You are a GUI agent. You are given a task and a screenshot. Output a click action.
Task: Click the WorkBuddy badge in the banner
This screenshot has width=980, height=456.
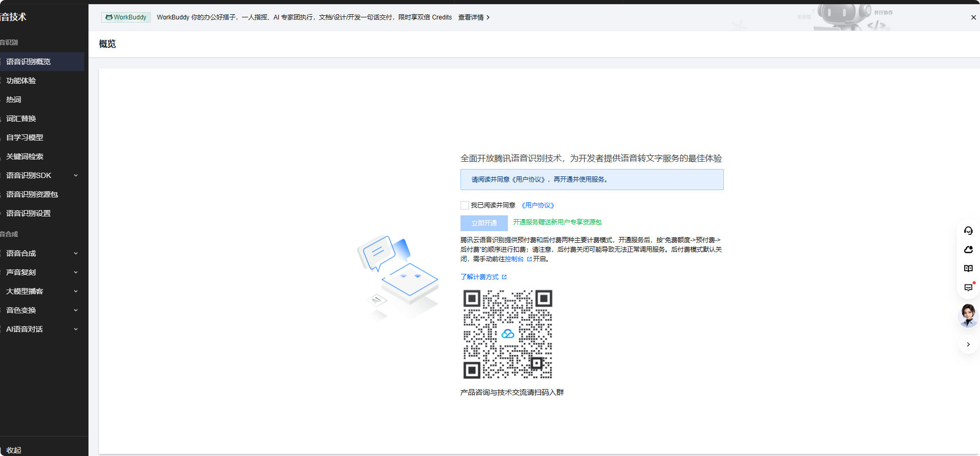126,17
